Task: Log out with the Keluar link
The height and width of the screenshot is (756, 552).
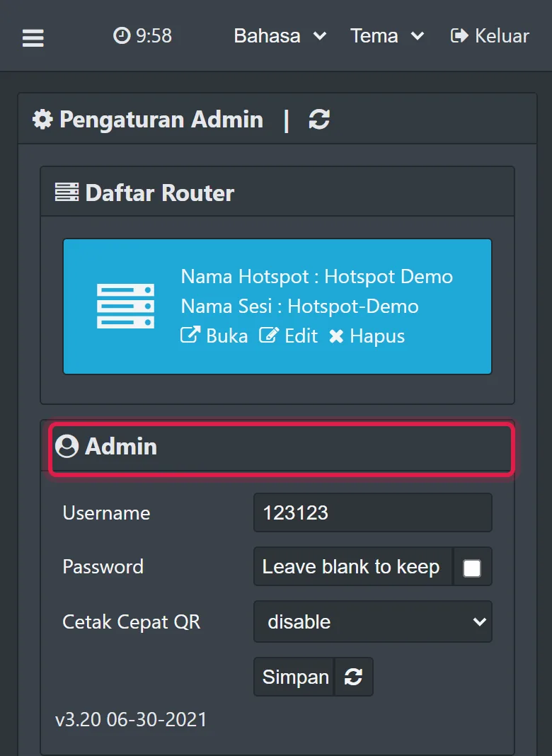Action: [490, 36]
